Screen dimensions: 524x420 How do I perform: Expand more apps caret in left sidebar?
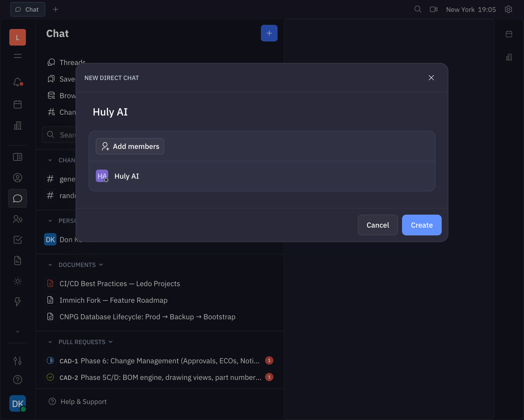pos(17,332)
